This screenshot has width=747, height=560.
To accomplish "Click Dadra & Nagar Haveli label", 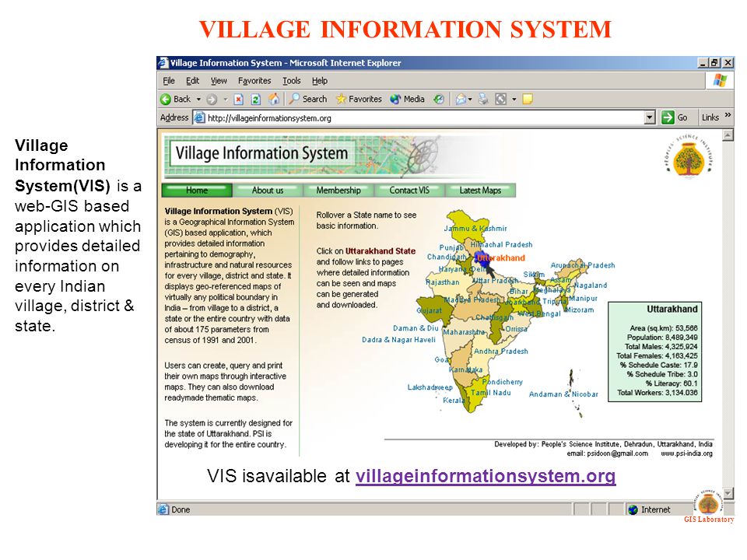I will [x=398, y=340].
